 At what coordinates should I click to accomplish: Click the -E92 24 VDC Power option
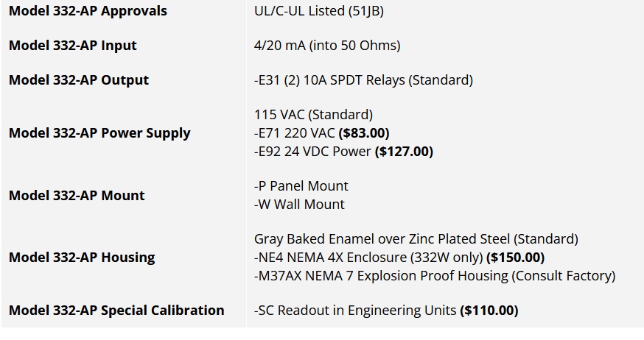313,152
